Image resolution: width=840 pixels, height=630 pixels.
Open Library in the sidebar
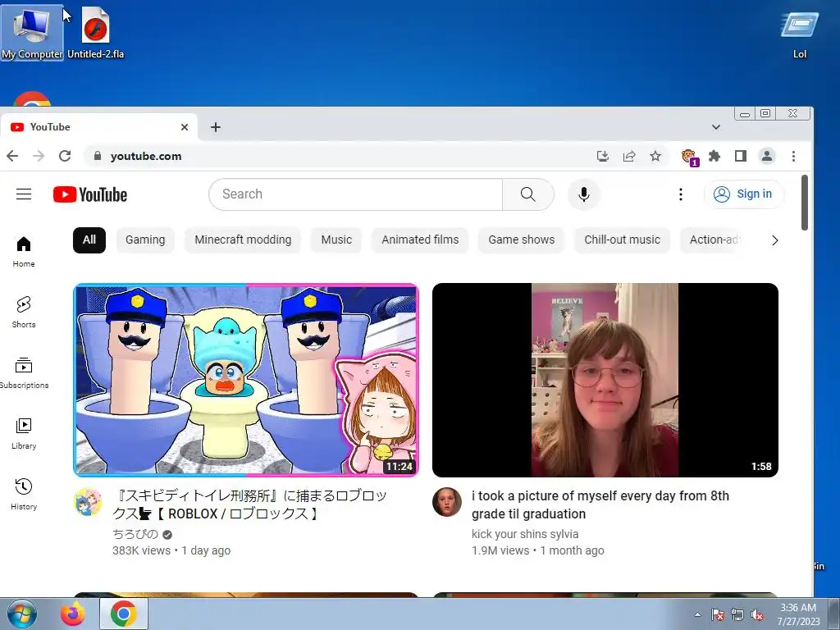click(24, 433)
